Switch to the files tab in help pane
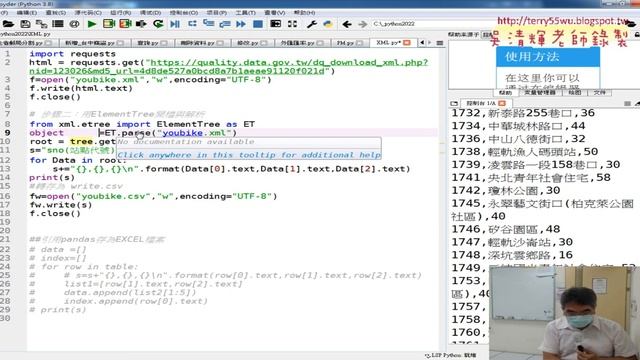The width and height of the screenshot is (640, 360). click(x=600, y=93)
